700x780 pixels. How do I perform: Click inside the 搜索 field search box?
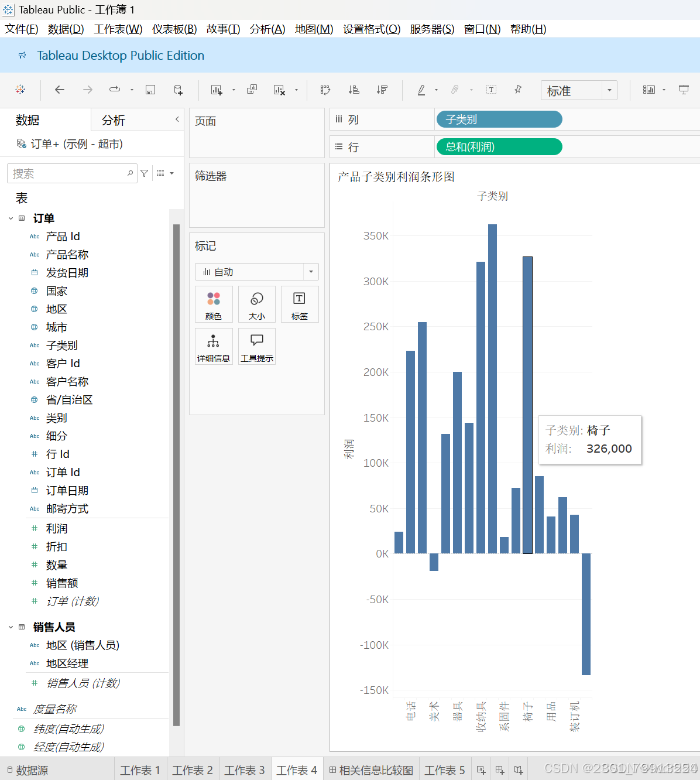pyautogui.click(x=70, y=173)
